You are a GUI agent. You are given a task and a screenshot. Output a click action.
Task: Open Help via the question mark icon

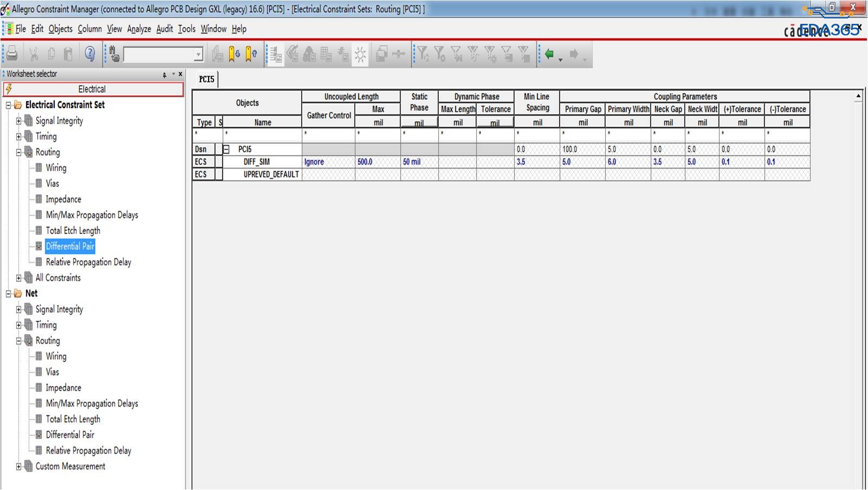[90, 54]
